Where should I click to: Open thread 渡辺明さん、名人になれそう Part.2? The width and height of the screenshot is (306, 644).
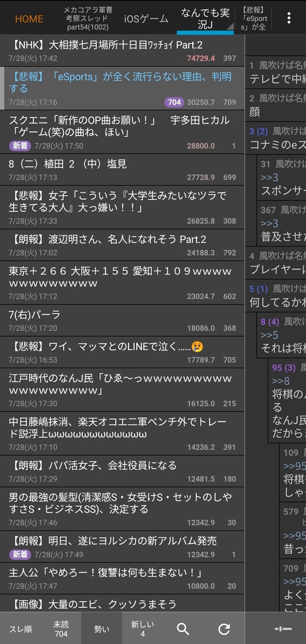point(122,245)
